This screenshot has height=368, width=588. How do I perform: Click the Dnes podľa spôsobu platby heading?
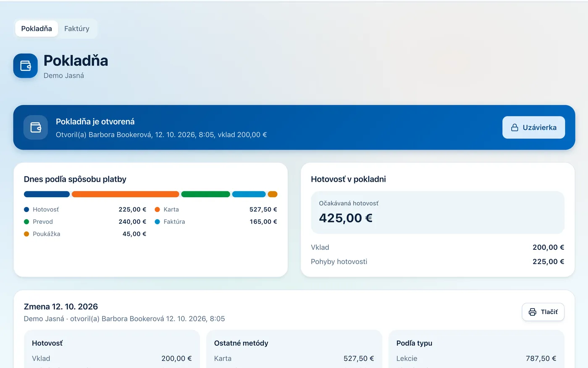pos(75,179)
